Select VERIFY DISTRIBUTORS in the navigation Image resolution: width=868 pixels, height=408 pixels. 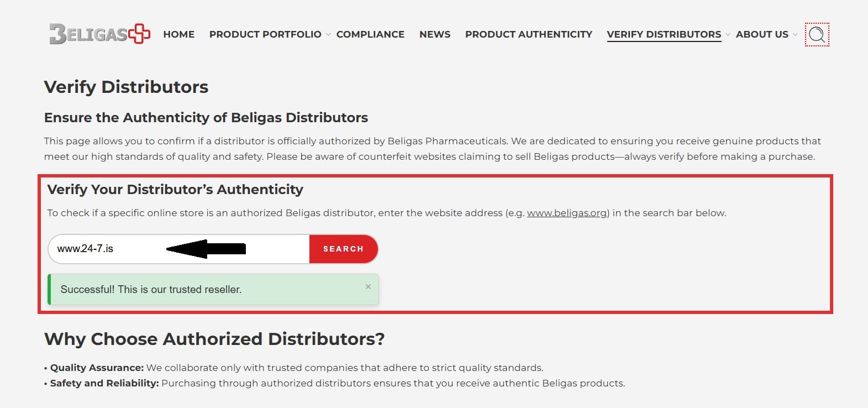(664, 34)
